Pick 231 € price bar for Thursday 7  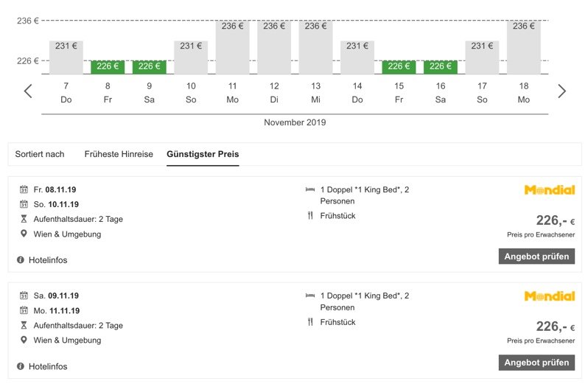[66, 57]
